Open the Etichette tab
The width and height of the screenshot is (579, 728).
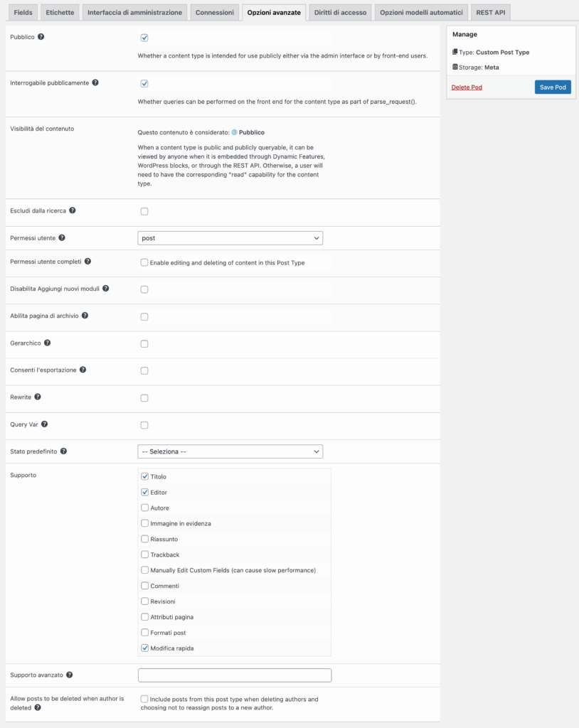60,13
